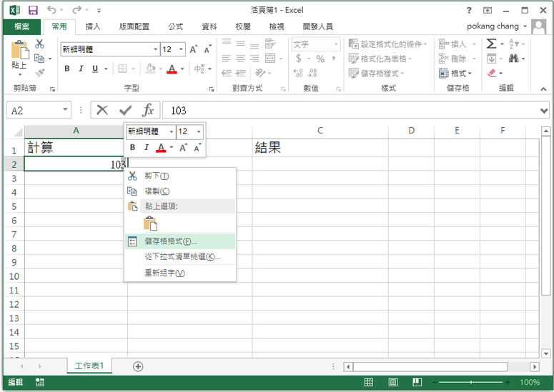Apply borders with the ribbon border icon

122,69
